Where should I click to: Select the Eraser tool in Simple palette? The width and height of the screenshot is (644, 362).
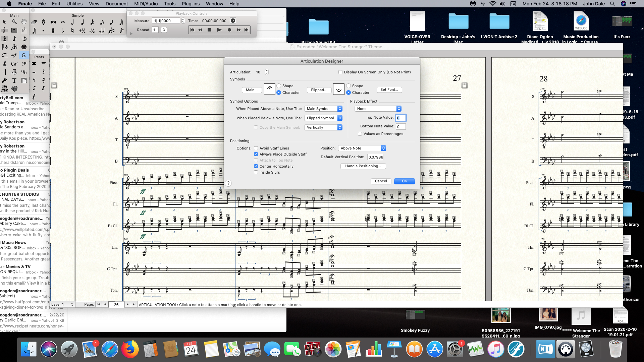[x=34, y=22]
